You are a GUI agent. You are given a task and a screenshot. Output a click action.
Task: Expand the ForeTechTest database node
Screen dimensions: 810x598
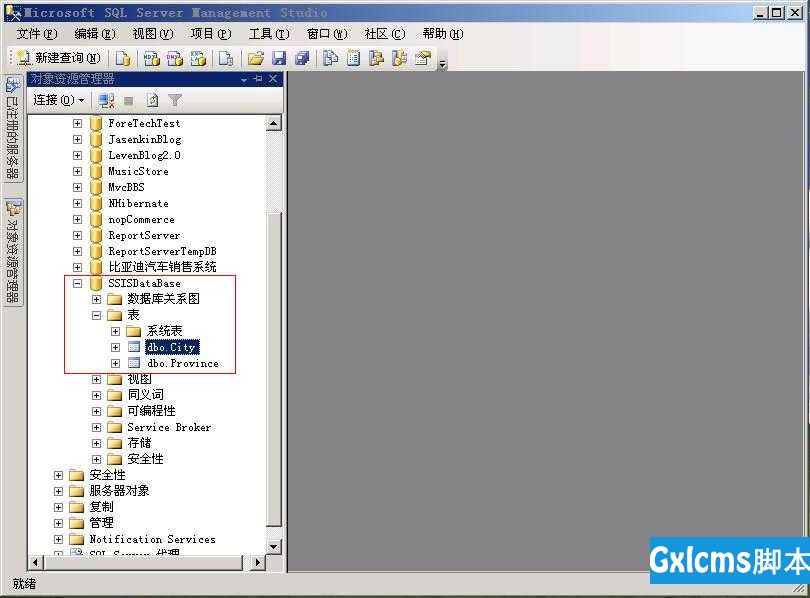pyautogui.click(x=77, y=123)
